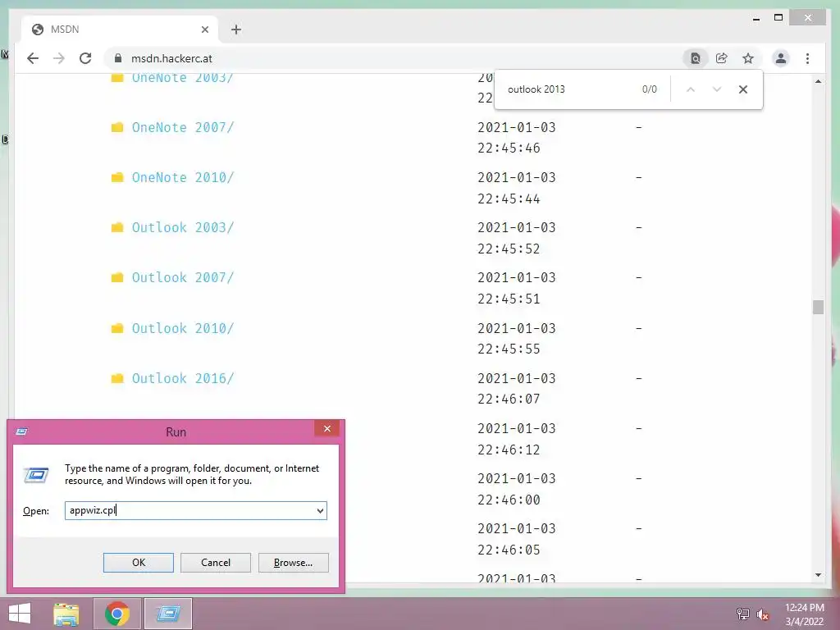Reload the msdn.hackerc.at page

[x=85, y=58]
